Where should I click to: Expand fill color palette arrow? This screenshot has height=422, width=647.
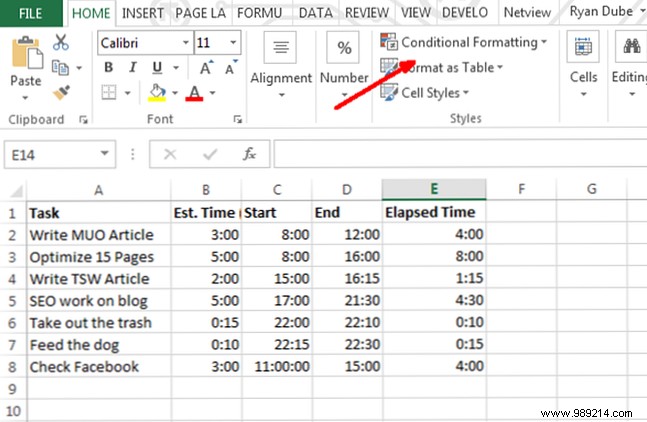(x=175, y=93)
